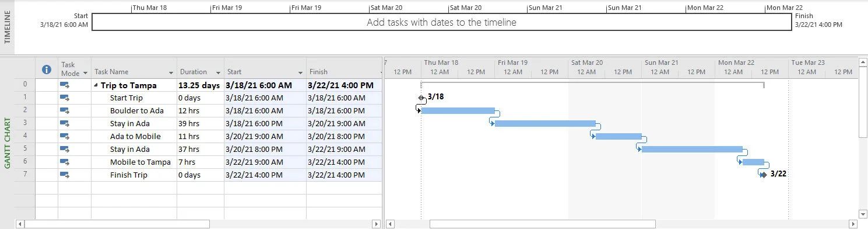The height and width of the screenshot is (229, 868).
Task: Click the 3/18 start milestone diamond
Action: click(x=421, y=98)
